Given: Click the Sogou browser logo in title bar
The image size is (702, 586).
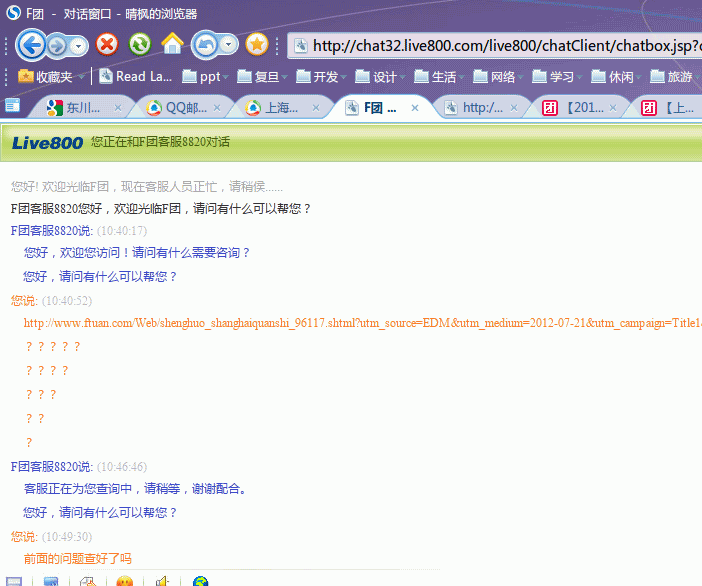Looking at the screenshot, I should (13, 13).
